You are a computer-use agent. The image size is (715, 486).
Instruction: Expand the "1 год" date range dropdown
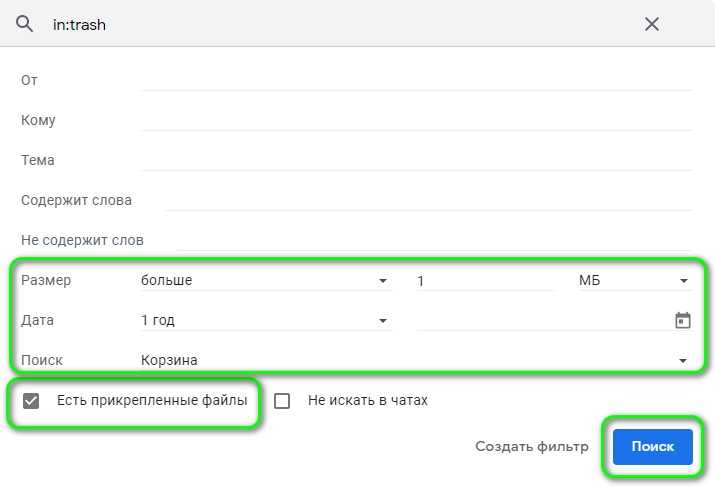[265, 321]
